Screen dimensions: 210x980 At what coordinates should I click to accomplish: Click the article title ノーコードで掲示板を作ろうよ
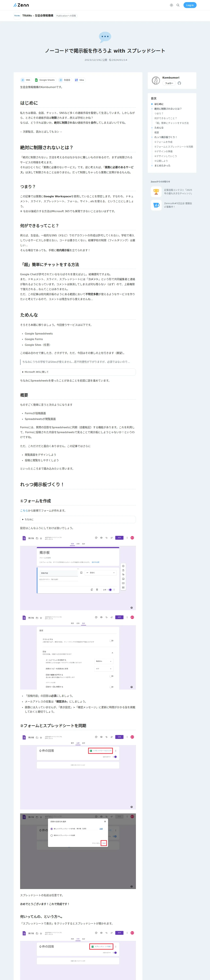[x=105, y=51]
